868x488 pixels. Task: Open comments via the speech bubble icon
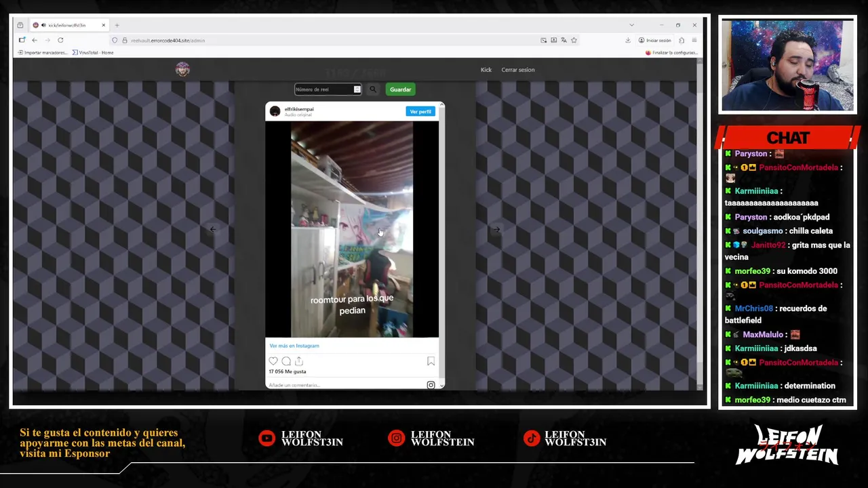(x=286, y=361)
